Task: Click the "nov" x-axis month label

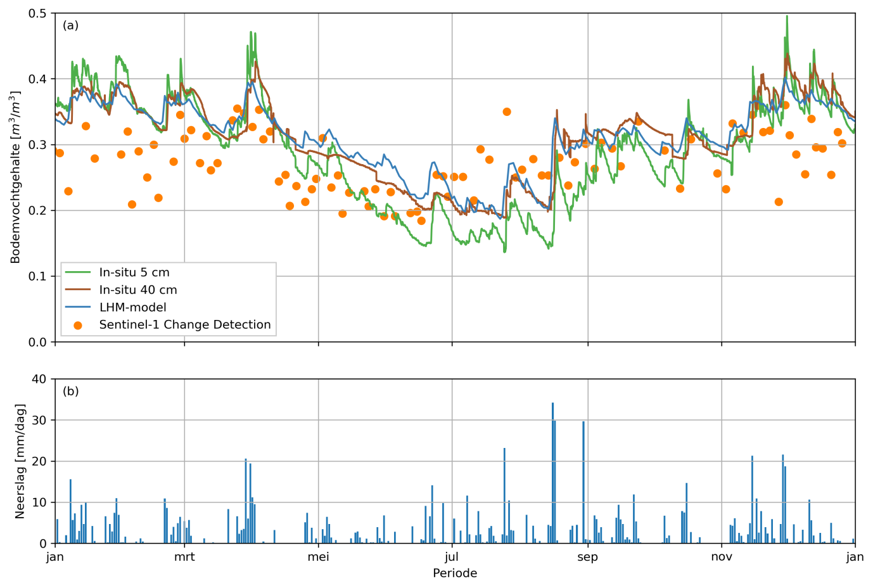Action: tap(722, 557)
